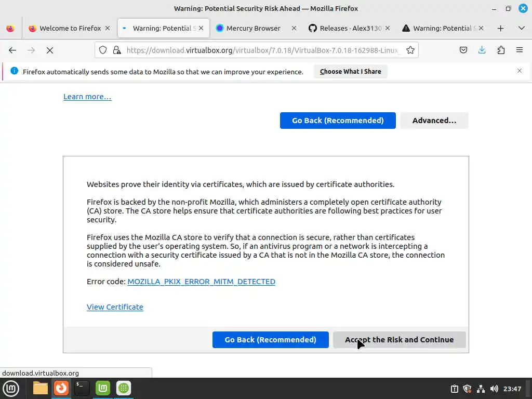The width and height of the screenshot is (532, 399).
Task: Open Files folder in taskbar
Action: coord(41,388)
